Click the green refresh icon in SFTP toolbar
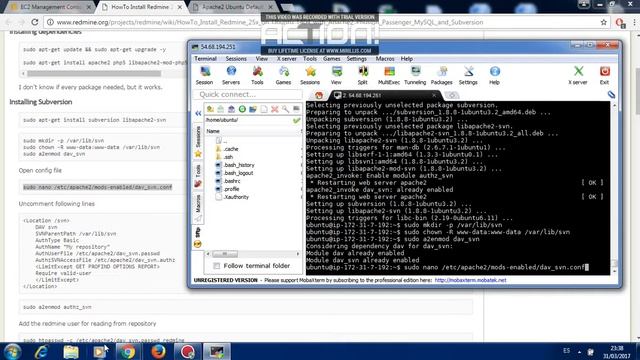 click(x=242, y=109)
